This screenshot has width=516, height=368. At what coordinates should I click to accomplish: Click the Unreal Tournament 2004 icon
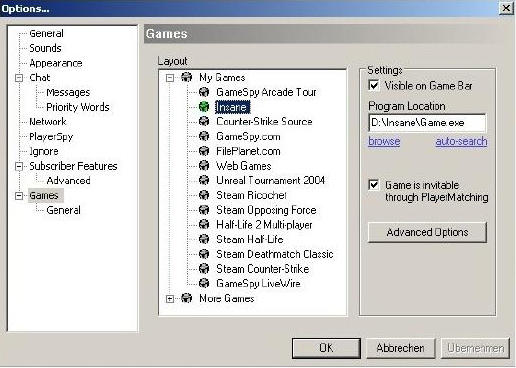pyautogui.click(x=204, y=180)
